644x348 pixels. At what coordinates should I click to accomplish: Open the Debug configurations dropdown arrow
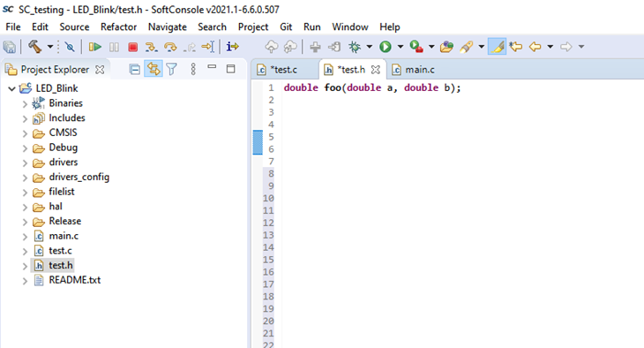pos(370,47)
